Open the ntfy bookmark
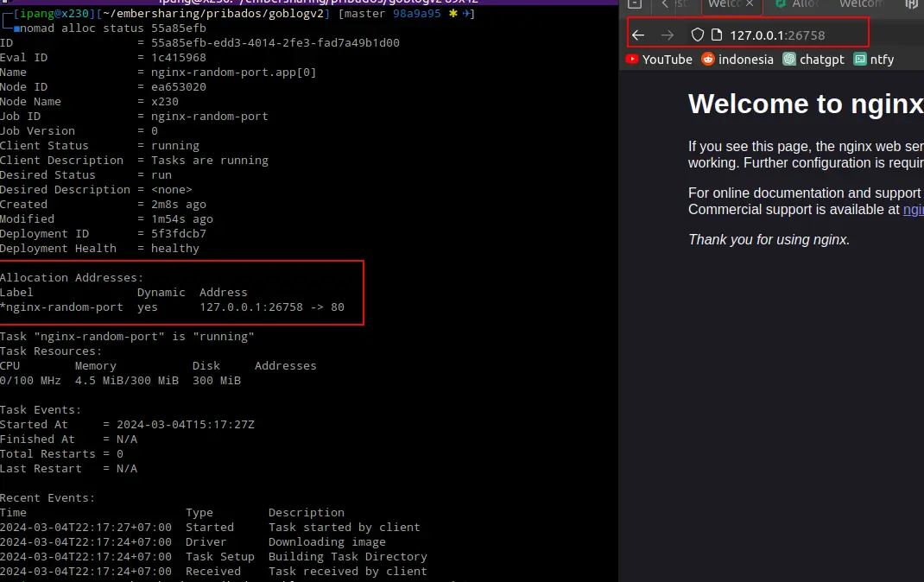Viewport: 924px width, 582px height. point(874,60)
